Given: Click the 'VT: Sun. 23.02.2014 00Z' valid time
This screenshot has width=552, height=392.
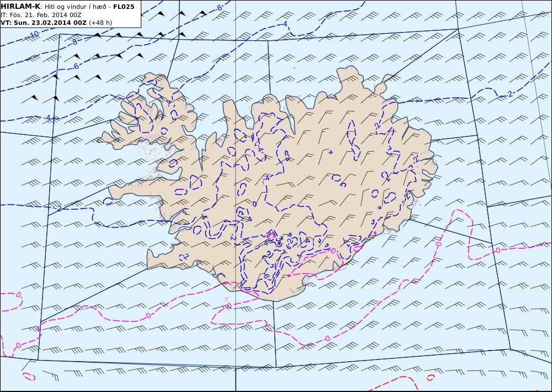Looking at the screenshot, I should coord(43,23).
